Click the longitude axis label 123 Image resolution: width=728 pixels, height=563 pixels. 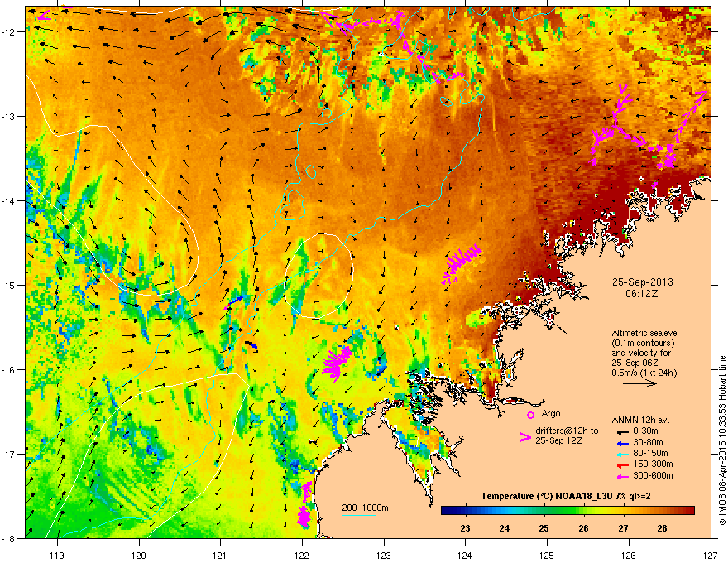point(384,555)
